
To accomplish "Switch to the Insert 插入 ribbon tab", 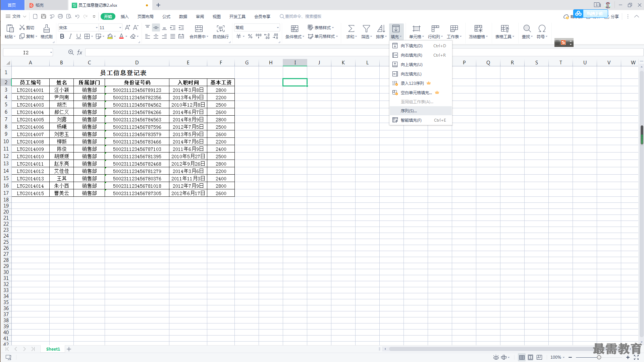I will click(x=124, y=16).
